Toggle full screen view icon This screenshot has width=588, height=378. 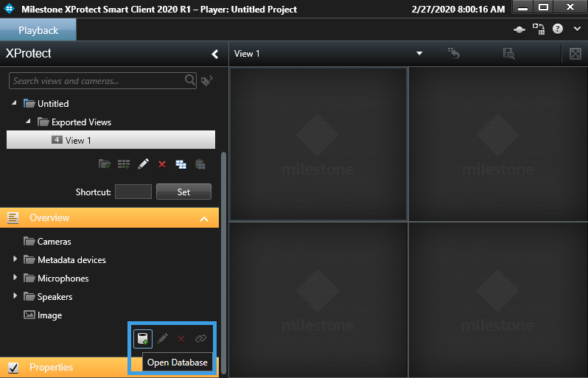[575, 54]
